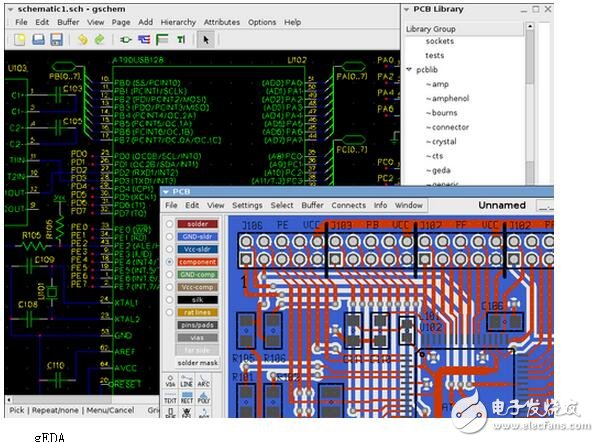
Task: Select the silk layer radio button
Action: pos(169,300)
